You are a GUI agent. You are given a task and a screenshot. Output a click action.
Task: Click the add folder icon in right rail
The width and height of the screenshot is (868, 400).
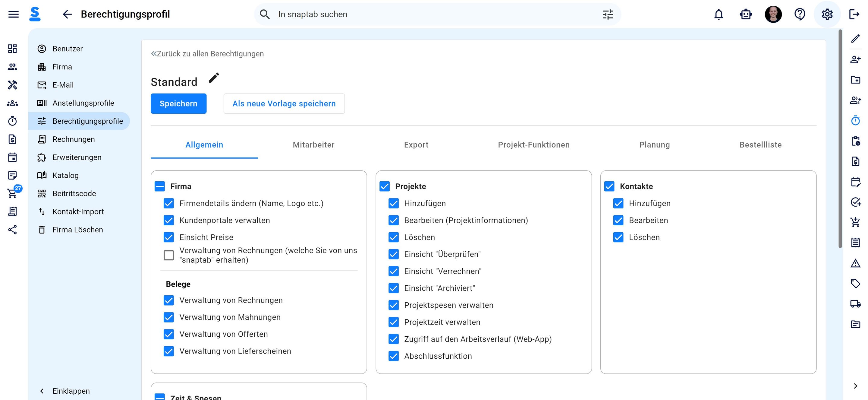coord(855,80)
